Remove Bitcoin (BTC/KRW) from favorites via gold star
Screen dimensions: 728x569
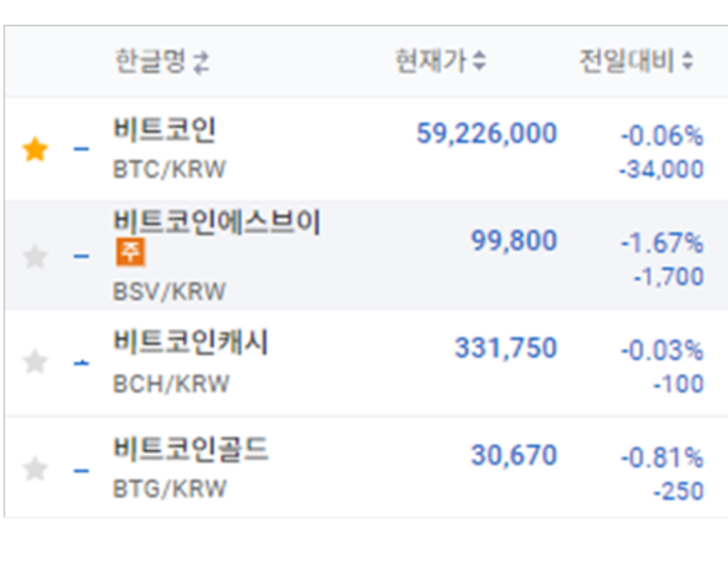point(35,149)
